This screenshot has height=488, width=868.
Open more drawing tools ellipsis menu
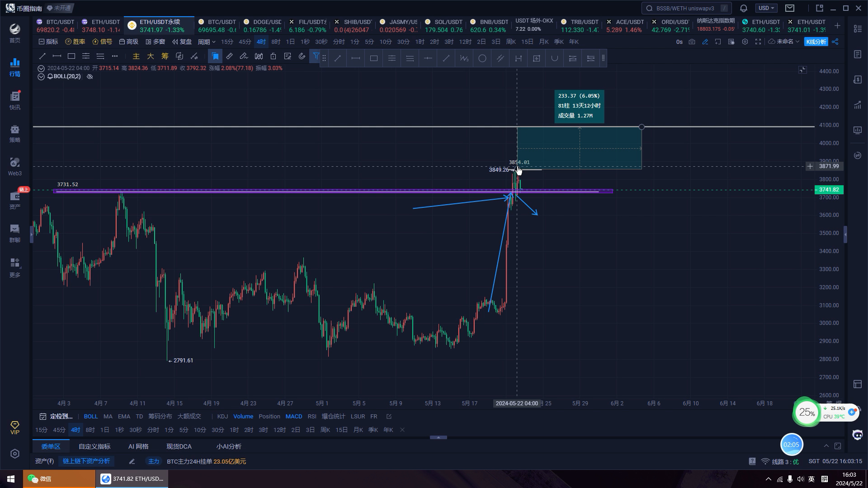pyautogui.click(x=115, y=56)
